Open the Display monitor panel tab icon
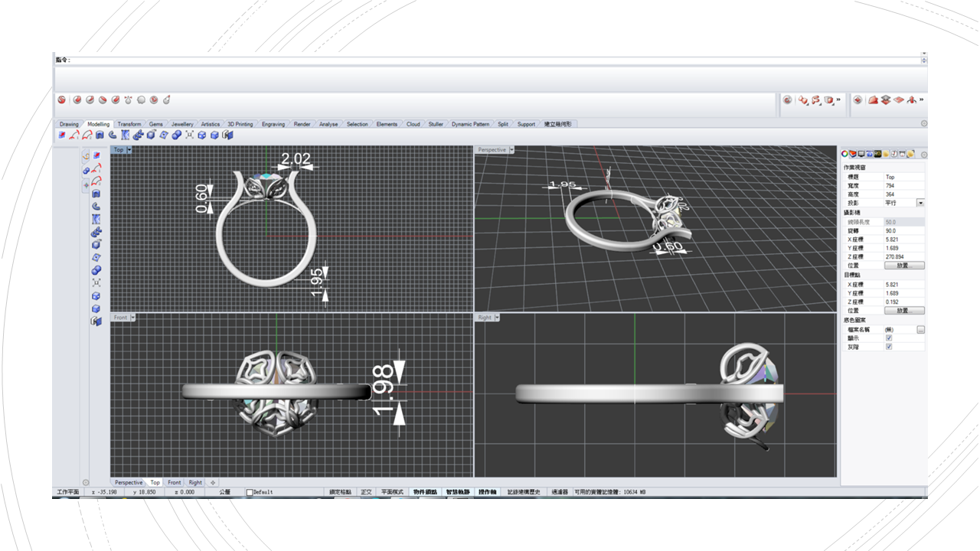The width and height of the screenshot is (980, 551). 861,154
